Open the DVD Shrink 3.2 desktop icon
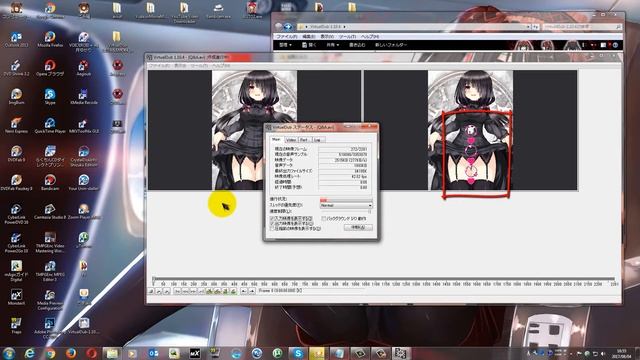Image resolution: width=640 pixels, height=360 pixels. coord(16,68)
